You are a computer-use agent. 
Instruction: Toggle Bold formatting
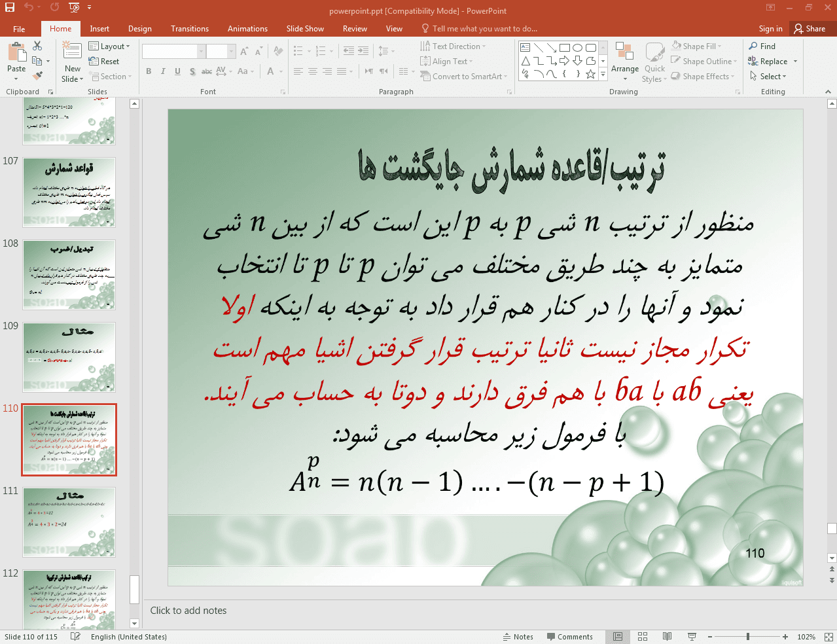click(149, 71)
